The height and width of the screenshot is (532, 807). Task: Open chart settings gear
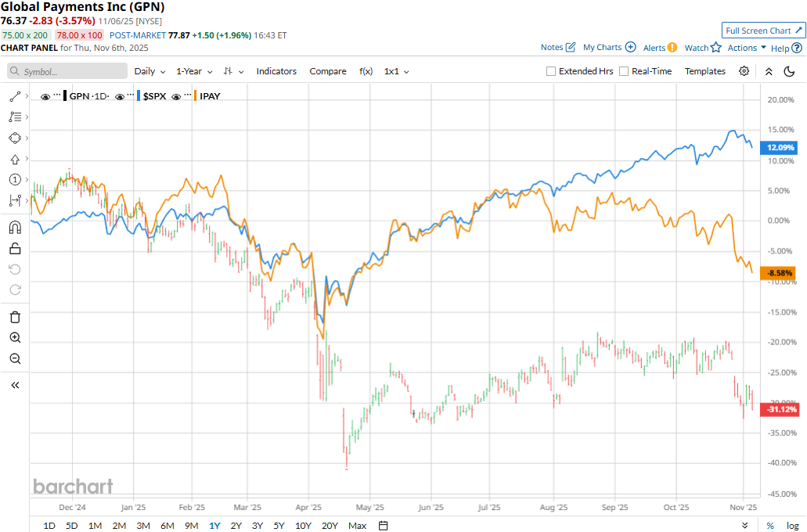(x=744, y=71)
